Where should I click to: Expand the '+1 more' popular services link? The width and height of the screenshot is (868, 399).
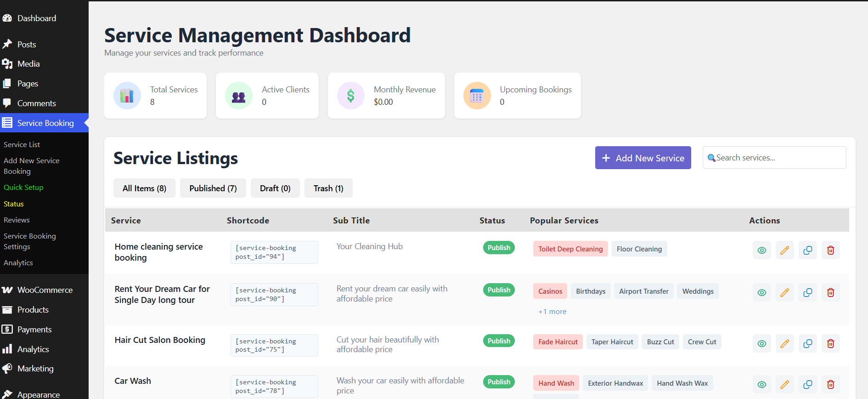tap(552, 312)
